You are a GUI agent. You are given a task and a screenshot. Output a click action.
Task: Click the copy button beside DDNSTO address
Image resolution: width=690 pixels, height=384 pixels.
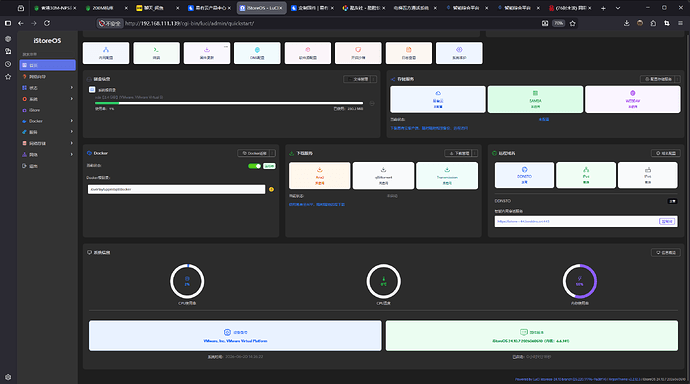coord(667,221)
